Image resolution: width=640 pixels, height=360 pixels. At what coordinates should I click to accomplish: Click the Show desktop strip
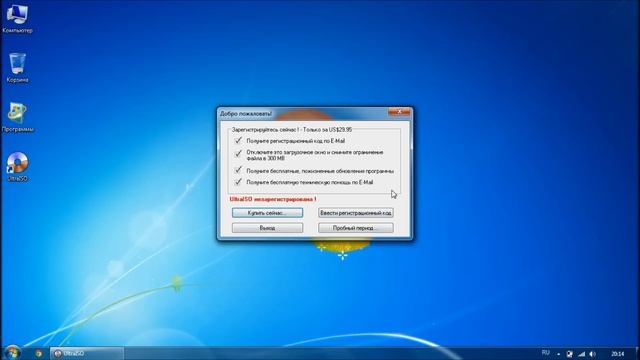tap(637, 353)
